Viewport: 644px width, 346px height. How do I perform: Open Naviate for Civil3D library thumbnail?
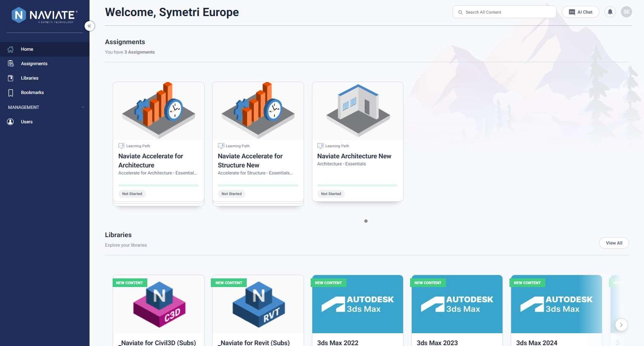158,304
